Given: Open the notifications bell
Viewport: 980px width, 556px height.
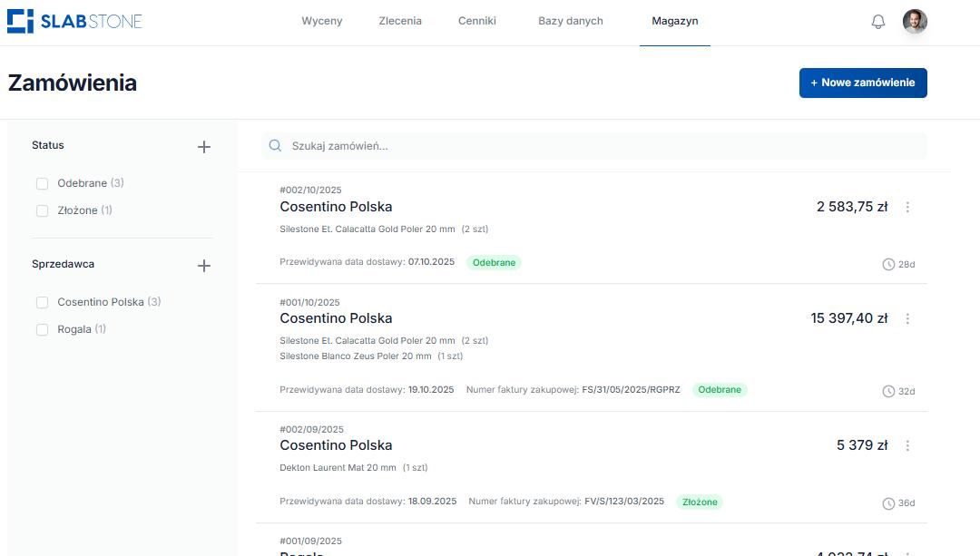Looking at the screenshot, I should [x=877, y=22].
